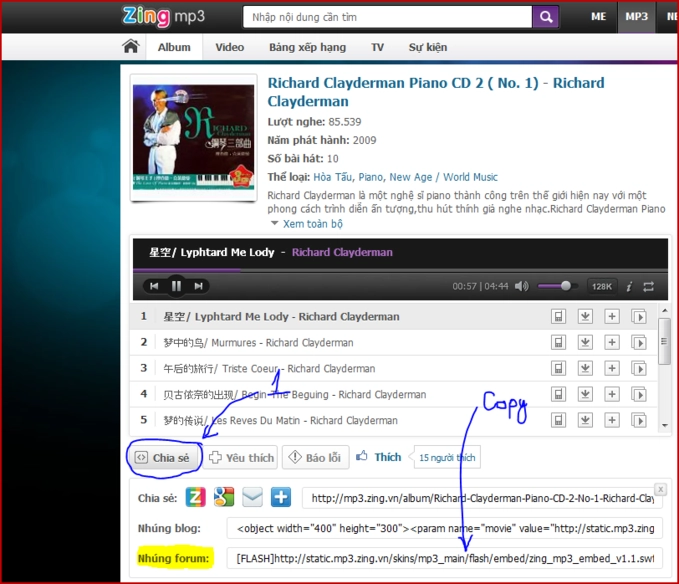679x584 pixels.
Task: Open the Les Reves Du Matin page icon
Action: pyautogui.click(x=639, y=420)
